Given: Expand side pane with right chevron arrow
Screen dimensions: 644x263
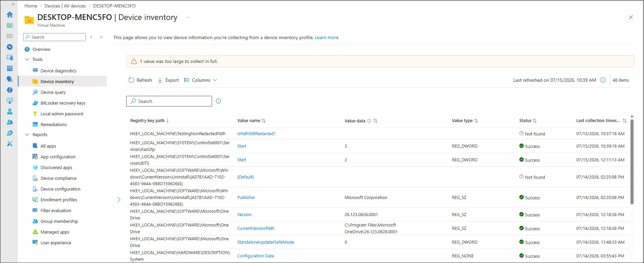Looking at the screenshot, I should click(x=119, y=200).
